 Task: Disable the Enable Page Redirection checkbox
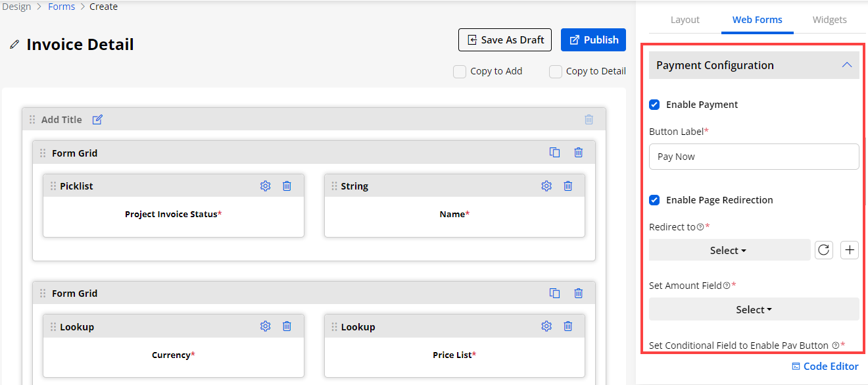point(654,200)
